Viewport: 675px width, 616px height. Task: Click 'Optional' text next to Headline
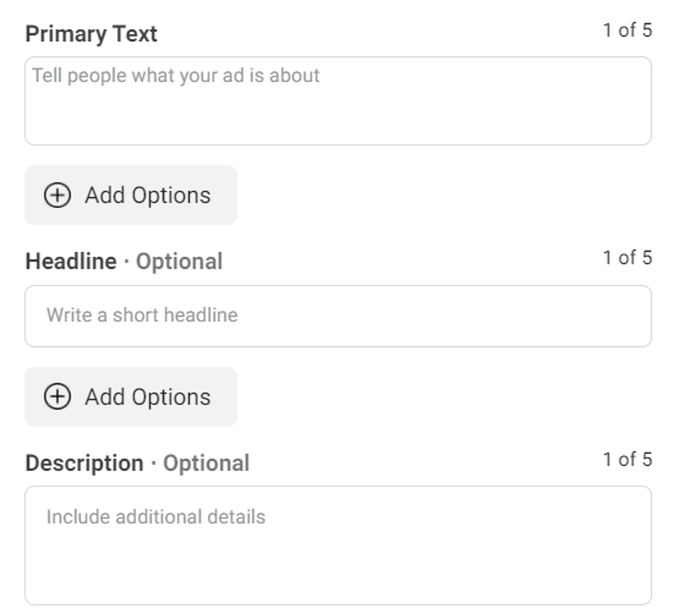pyautogui.click(x=179, y=262)
